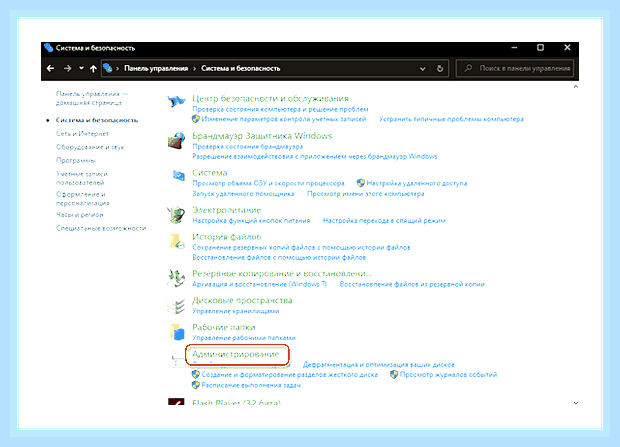Click the Рабочие папки folder icon

pos(177,332)
